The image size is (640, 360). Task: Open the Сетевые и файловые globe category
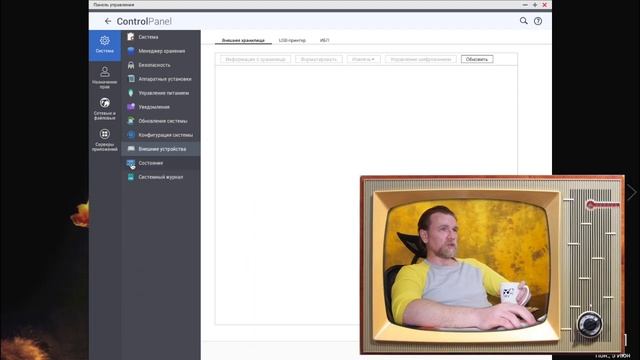click(104, 108)
